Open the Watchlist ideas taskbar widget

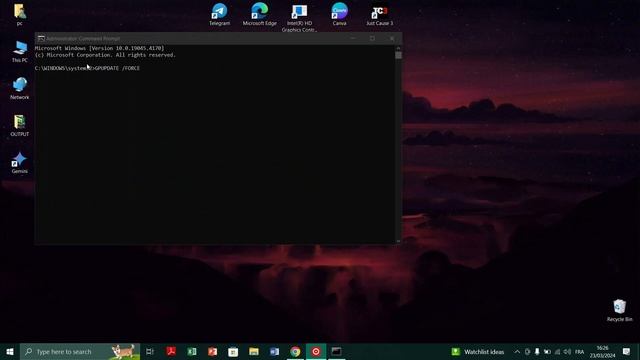[478, 351]
